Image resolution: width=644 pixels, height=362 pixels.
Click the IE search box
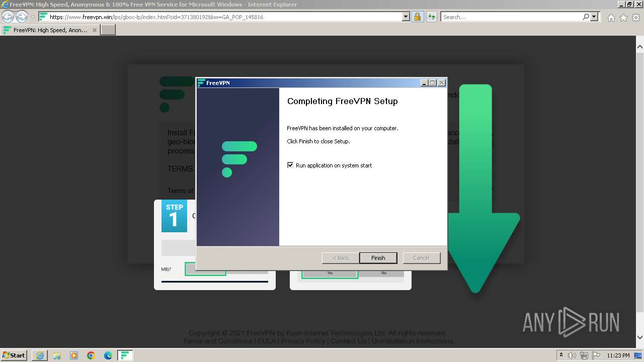click(511, 17)
